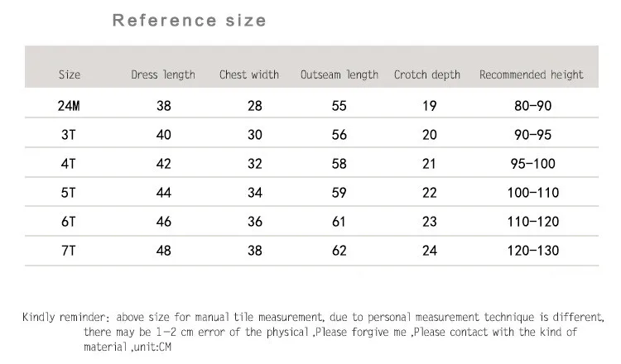Click the Dress length column header
This screenshot has width=621, height=364.
(x=163, y=74)
